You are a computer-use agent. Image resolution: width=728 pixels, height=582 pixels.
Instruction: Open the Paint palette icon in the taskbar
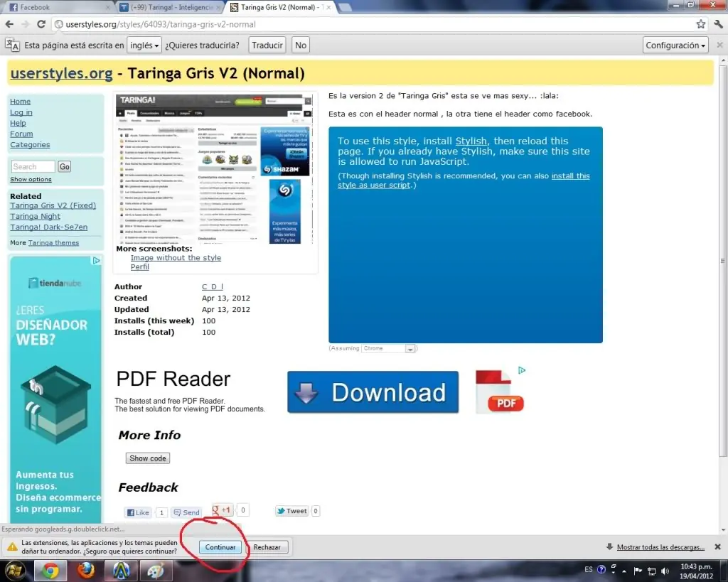pos(156,571)
